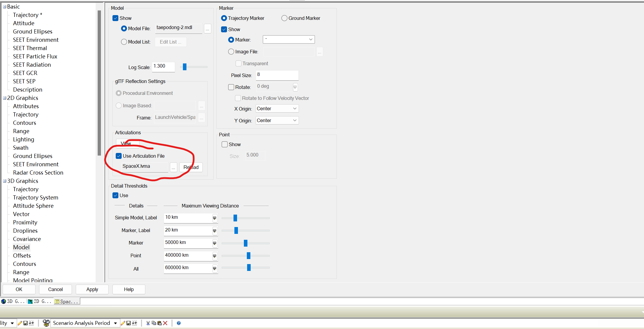Click the copy icon in bottom toolbar
The height and width of the screenshot is (329, 644).
(154, 323)
